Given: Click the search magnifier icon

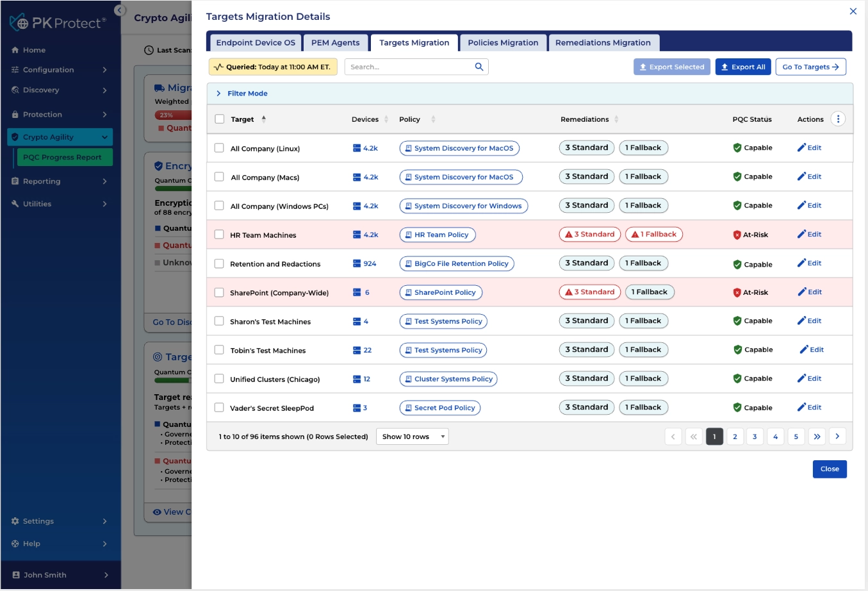Looking at the screenshot, I should 479,67.
